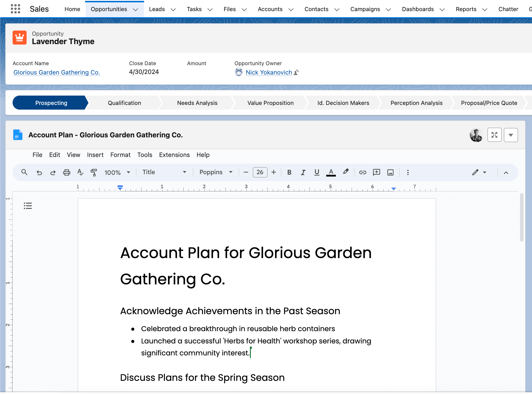Open Glorious Garden Gathering Co. account link
This screenshot has height=394, width=532.
click(x=56, y=72)
